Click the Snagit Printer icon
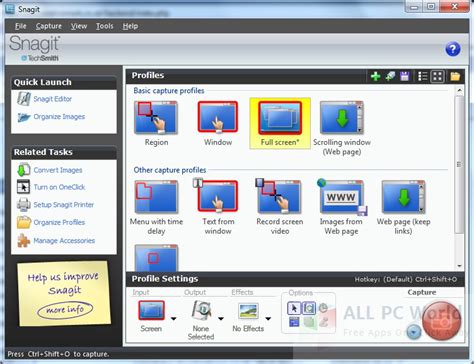 (x=24, y=205)
